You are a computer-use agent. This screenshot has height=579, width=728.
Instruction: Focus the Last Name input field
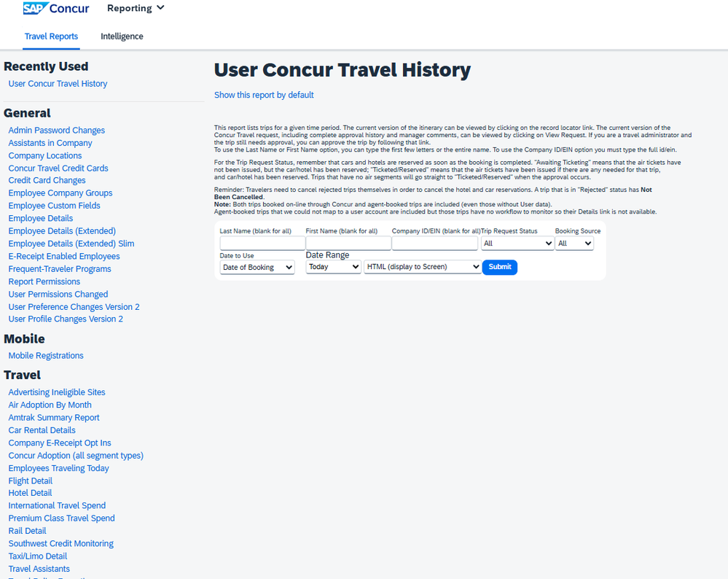pyautogui.click(x=262, y=243)
